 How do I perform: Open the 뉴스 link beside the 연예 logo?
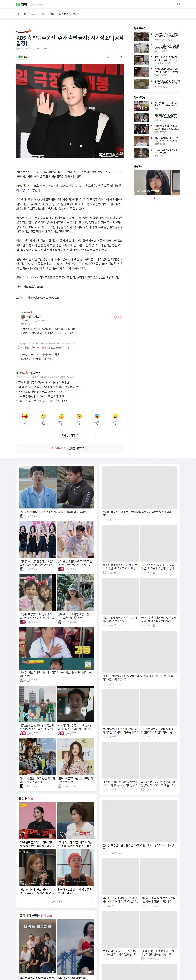tap(32, 5)
